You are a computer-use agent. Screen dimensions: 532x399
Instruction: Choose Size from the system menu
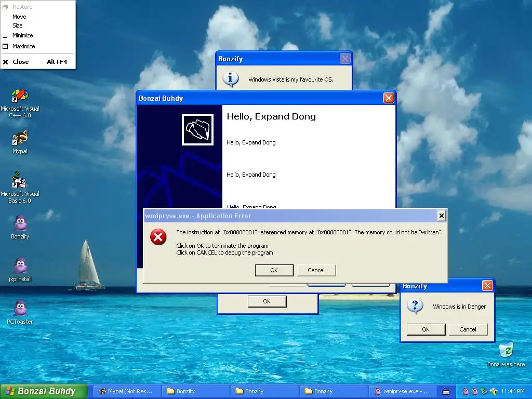(38, 25)
